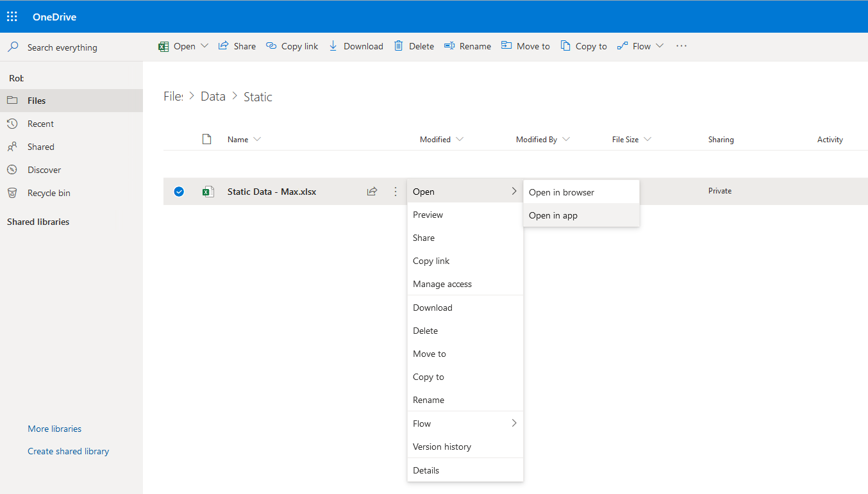Open Discover in the left sidebar

(71, 170)
